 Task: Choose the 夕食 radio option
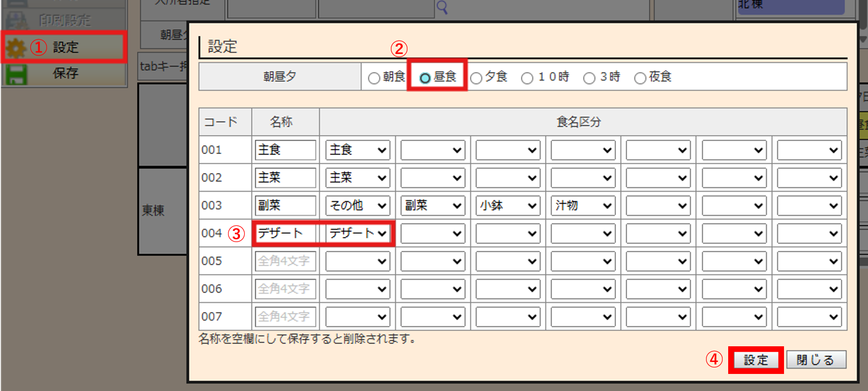tap(476, 78)
